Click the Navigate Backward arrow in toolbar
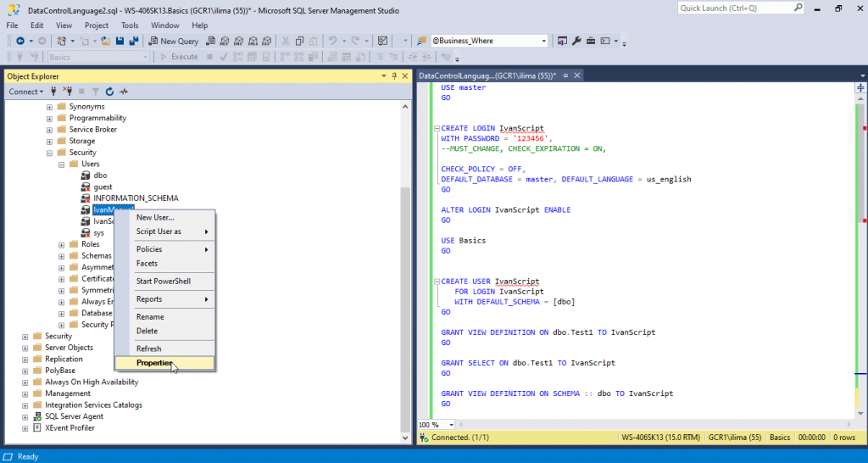The height and width of the screenshot is (463, 868). pos(20,41)
